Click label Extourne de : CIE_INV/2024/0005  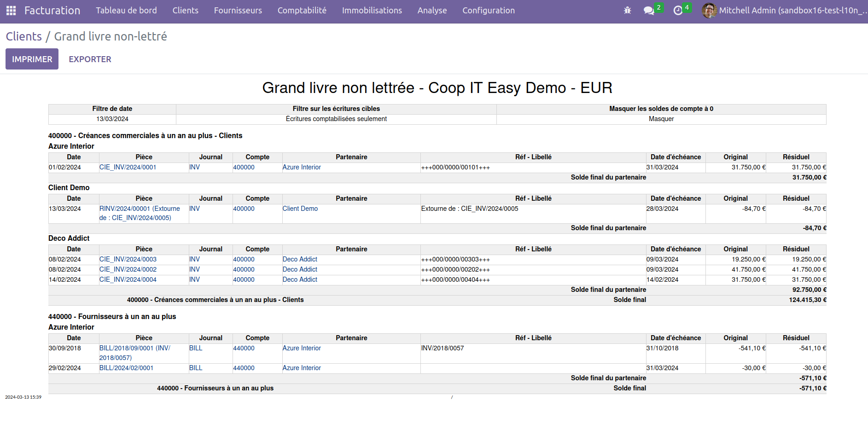click(x=470, y=209)
